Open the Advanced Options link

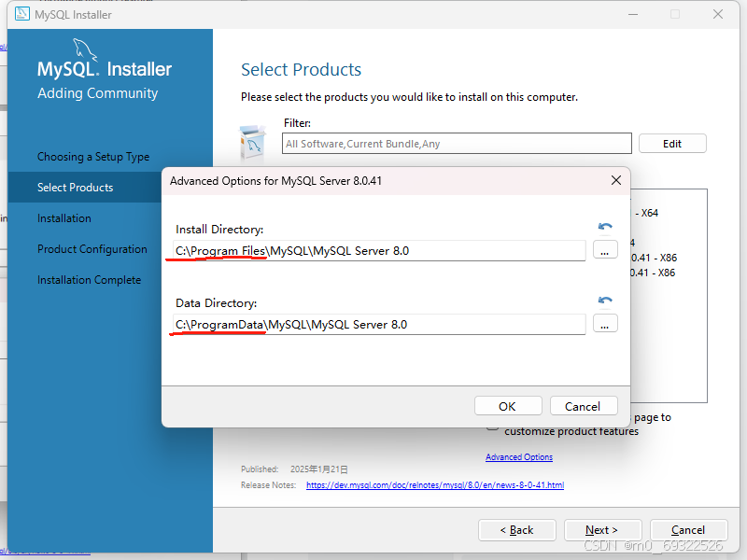519,457
